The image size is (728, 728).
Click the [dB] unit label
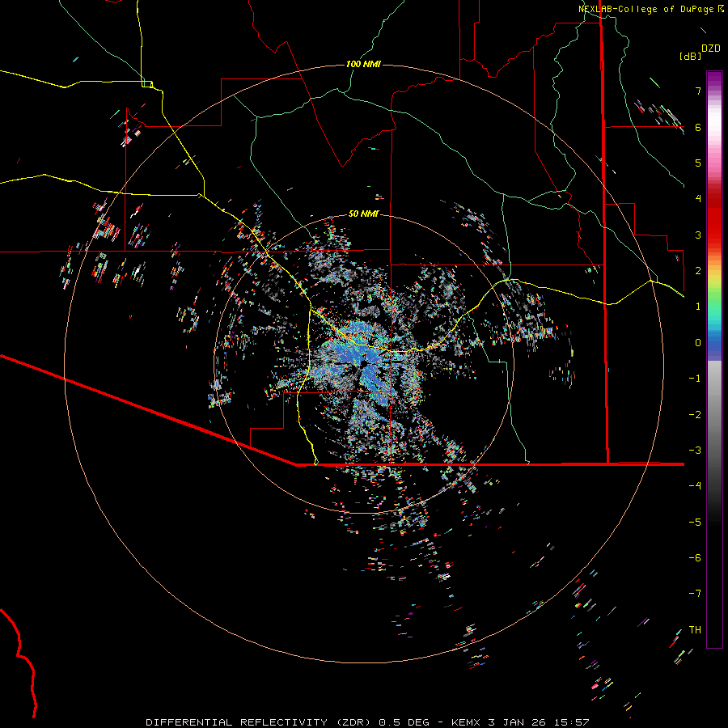tap(691, 56)
